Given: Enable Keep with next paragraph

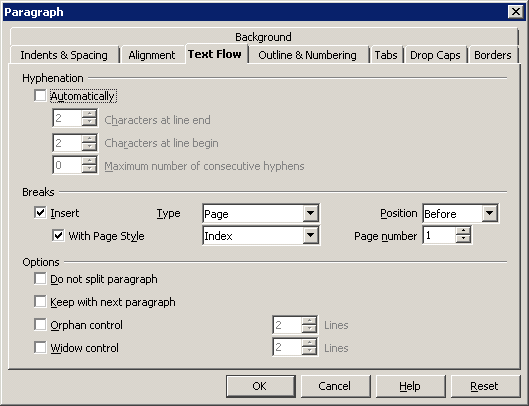Looking at the screenshot, I should pos(40,301).
